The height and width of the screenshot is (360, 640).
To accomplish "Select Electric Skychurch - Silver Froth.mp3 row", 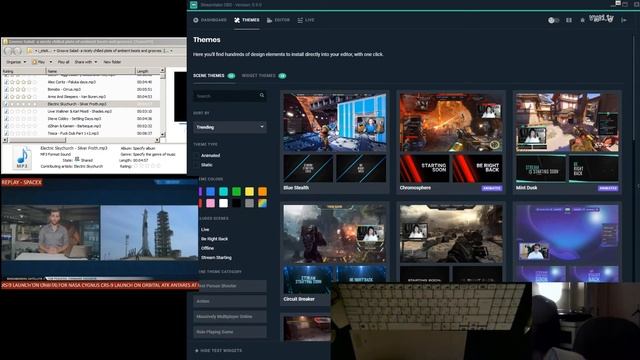I will tap(81, 104).
